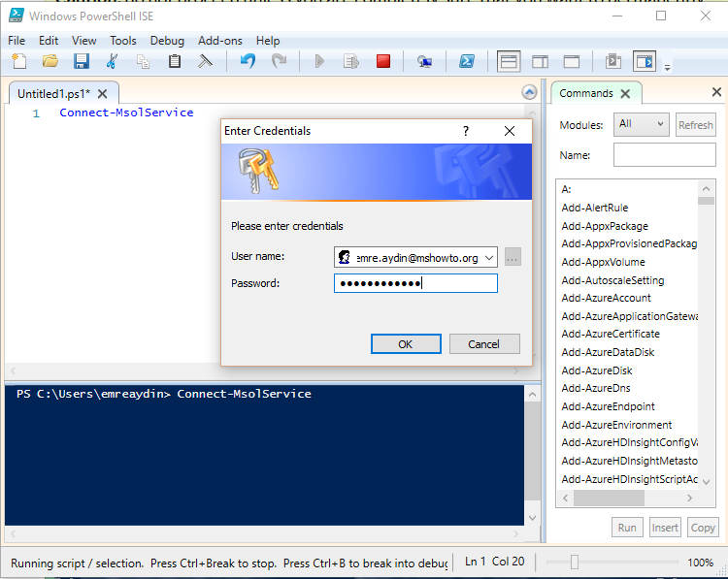728x579 pixels.
Task: Click command list horizontal scrollbar thumb
Action: click(610, 498)
